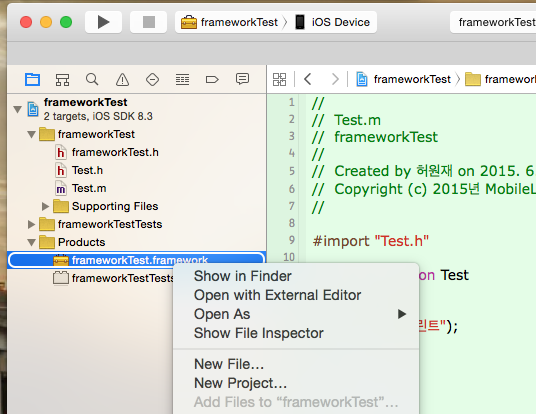Click frameworkTest project in jump bar

(x=404, y=79)
